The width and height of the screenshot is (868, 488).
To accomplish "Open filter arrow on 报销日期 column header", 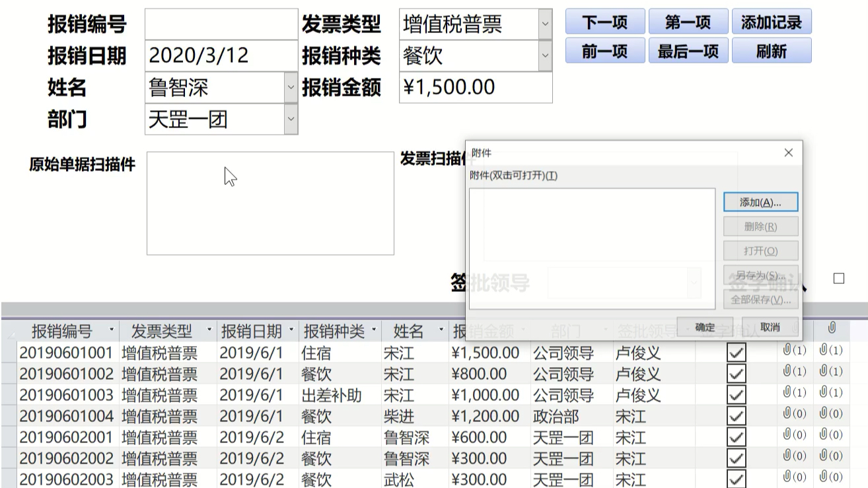I will [291, 330].
